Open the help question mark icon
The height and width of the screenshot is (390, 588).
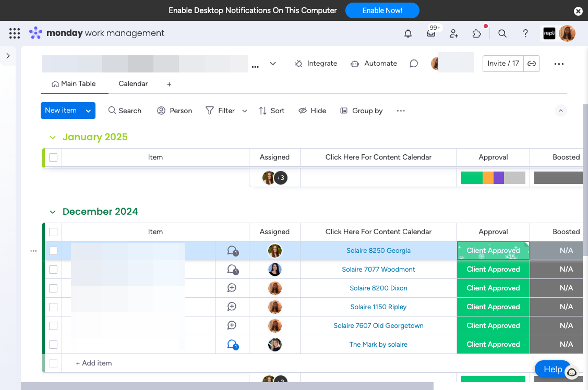point(525,33)
